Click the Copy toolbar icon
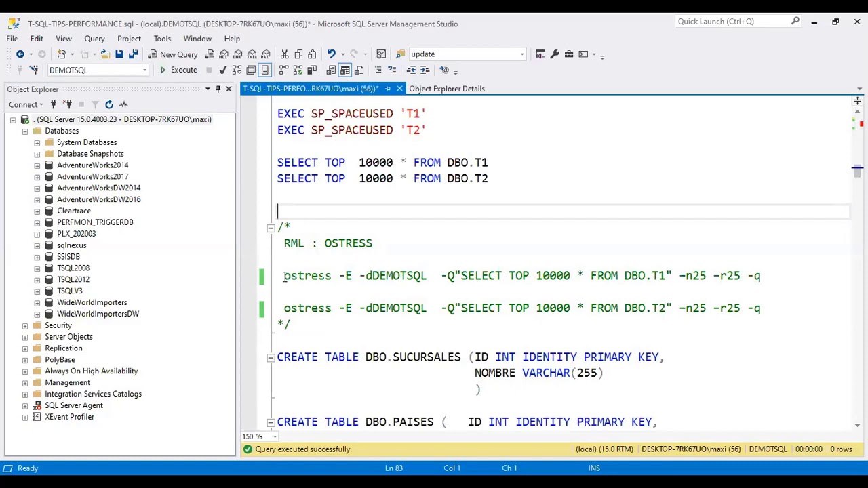This screenshot has height=488, width=868. 298,54
